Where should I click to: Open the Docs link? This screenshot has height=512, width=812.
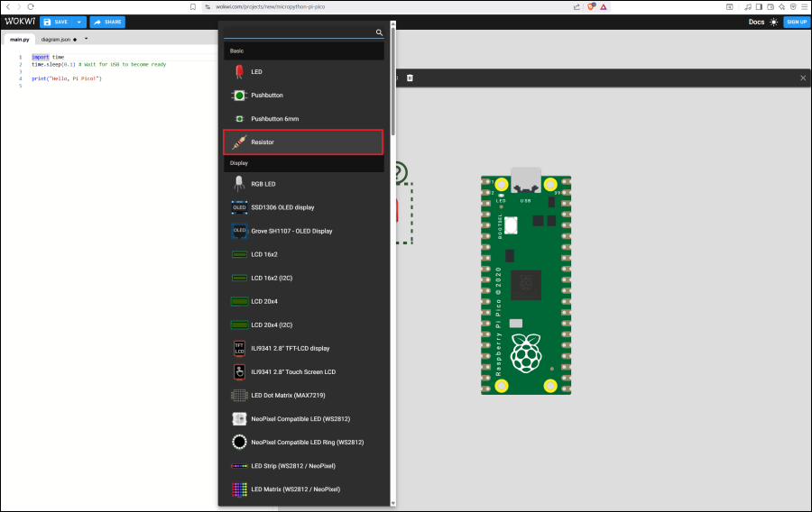pyautogui.click(x=756, y=22)
